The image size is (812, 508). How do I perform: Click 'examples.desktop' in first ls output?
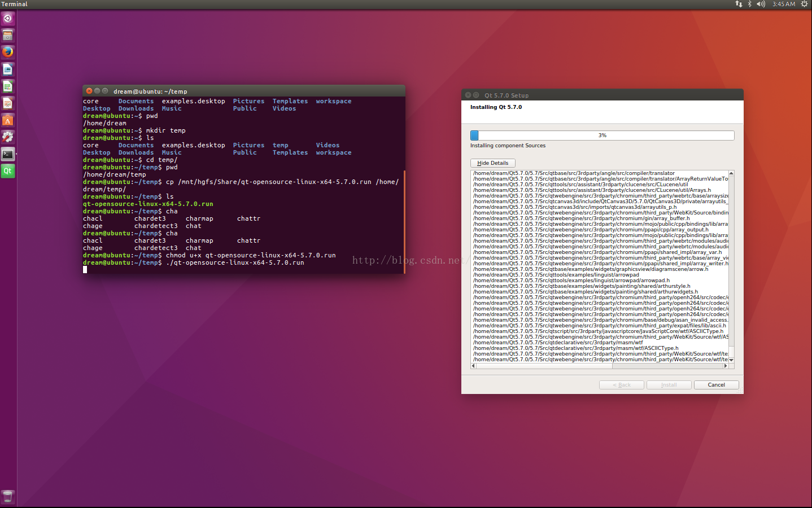point(194,101)
